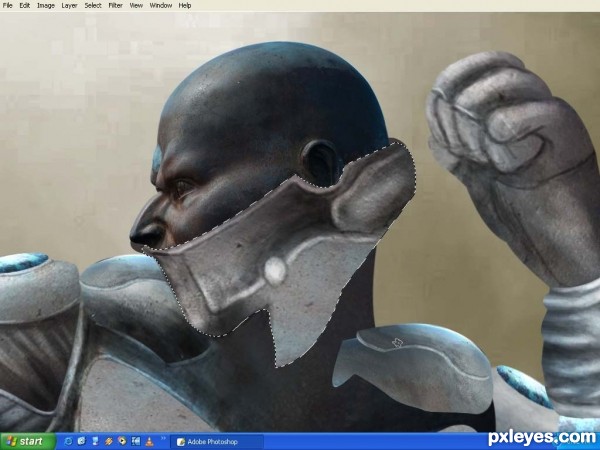Click the quick launch icon left of VLC
This screenshot has height=450, width=600.
(x=136, y=441)
